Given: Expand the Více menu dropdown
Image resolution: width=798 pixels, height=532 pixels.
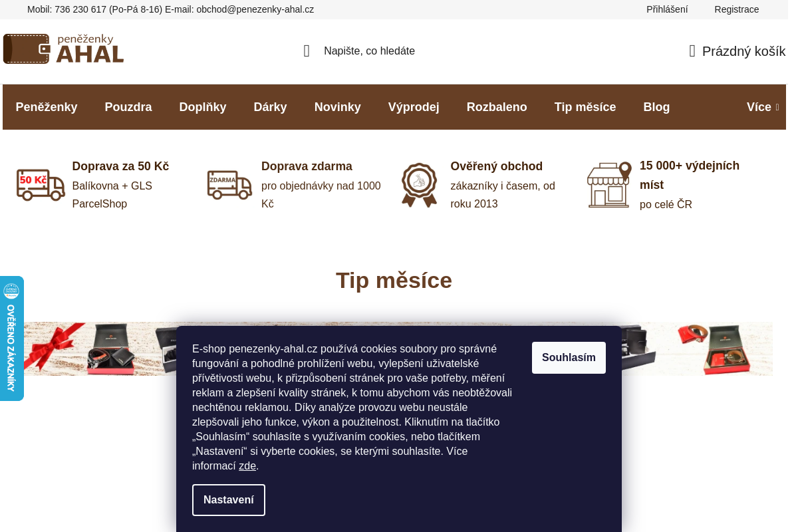Looking at the screenshot, I should coord(763,107).
